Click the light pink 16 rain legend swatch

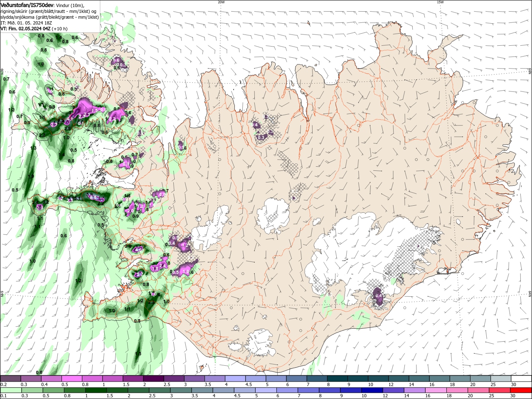point(436,390)
